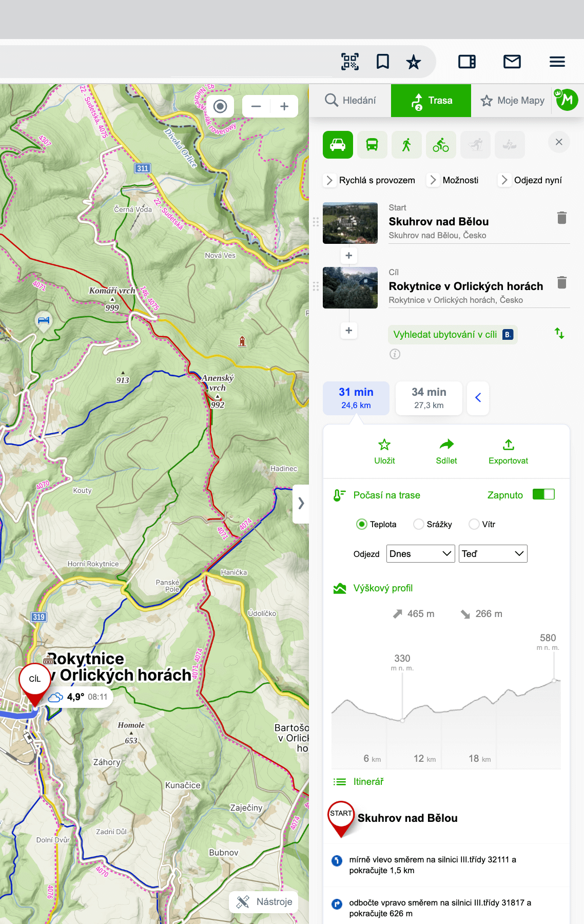Swap start and destination arrows
This screenshot has height=924, width=584.
coord(559,334)
